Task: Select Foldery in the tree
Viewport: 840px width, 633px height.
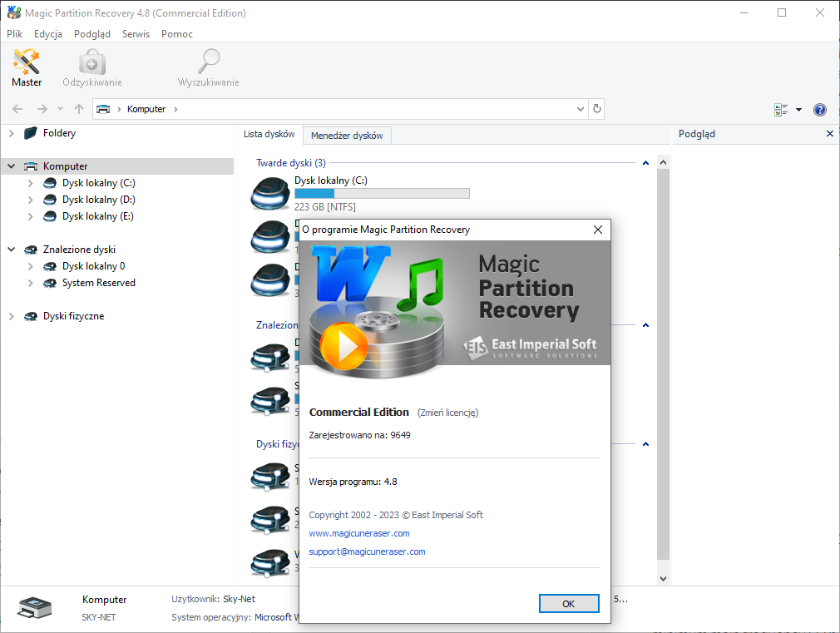Action: (x=59, y=133)
